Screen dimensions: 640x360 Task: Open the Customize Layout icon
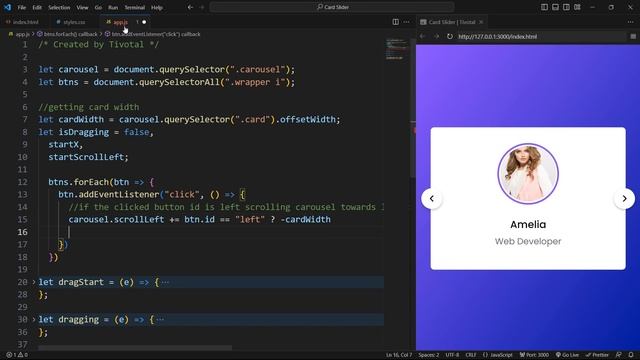pyautogui.click(x=577, y=7)
